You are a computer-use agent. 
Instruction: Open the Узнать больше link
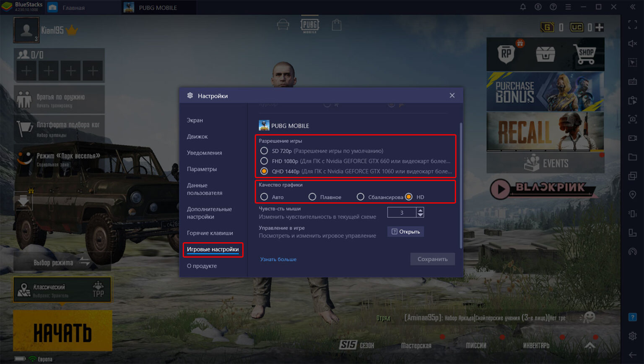tap(278, 259)
